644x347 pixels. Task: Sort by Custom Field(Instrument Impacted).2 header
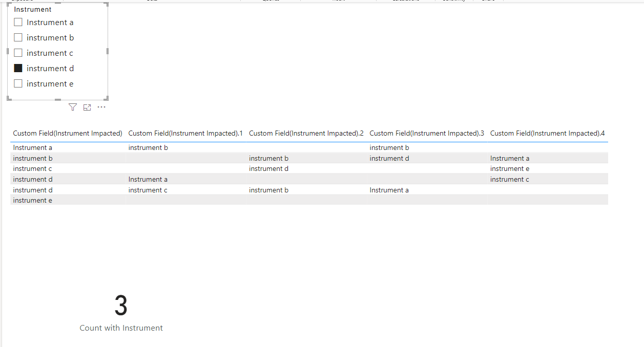click(x=306, y=133)
